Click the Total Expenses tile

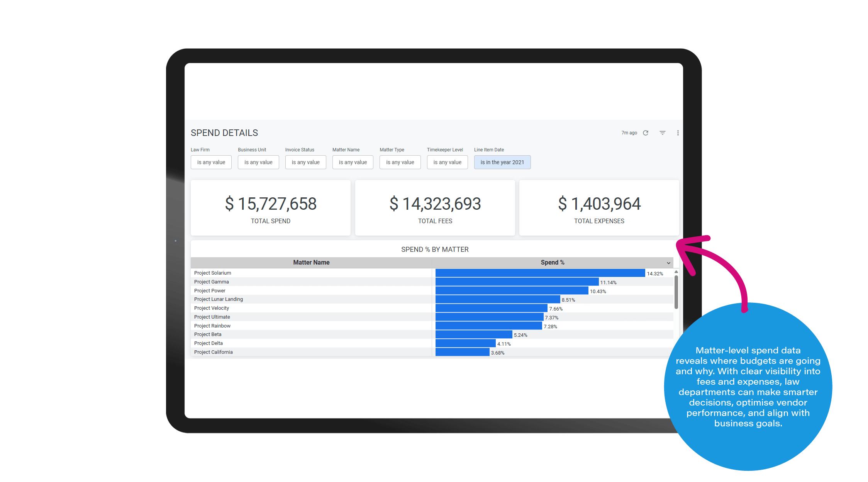point(599,208)
